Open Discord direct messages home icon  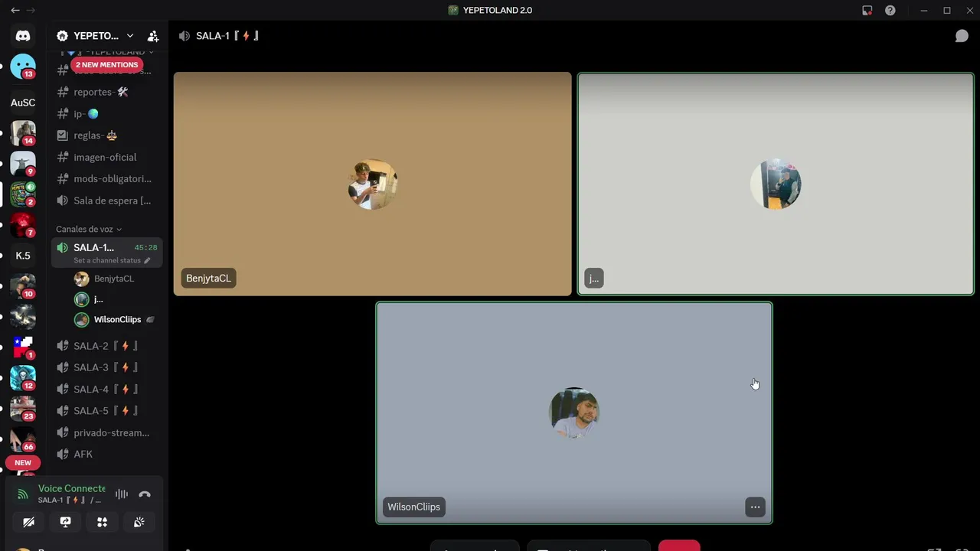tap(23, 36)
